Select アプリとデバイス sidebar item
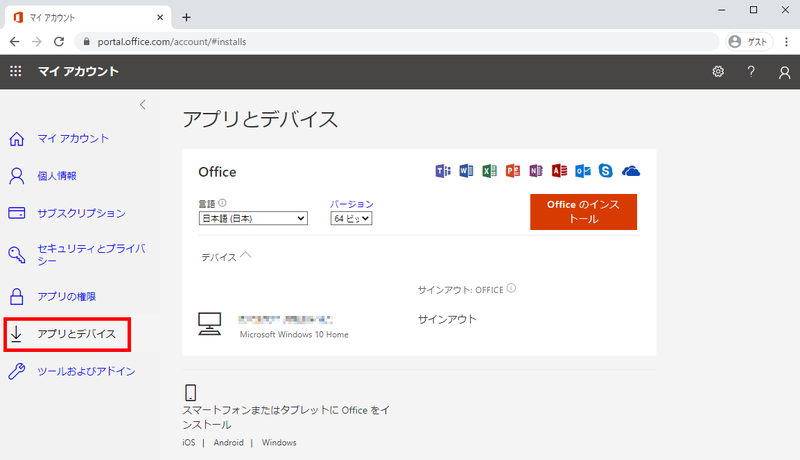The height and width of the screenshot is (460, 800). tap(77, 334)
